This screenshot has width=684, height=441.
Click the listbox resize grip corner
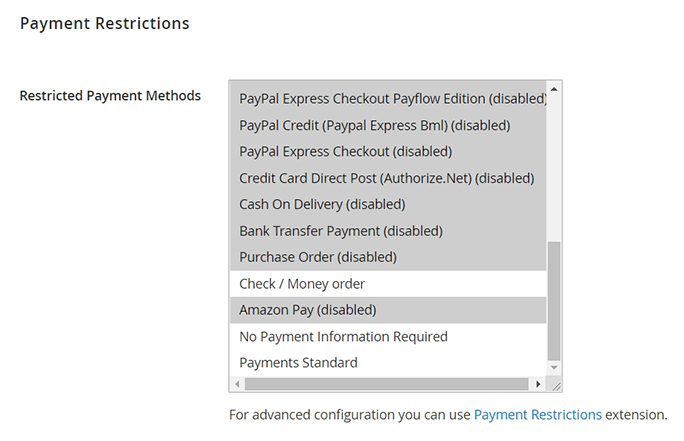tap(555, 385)
